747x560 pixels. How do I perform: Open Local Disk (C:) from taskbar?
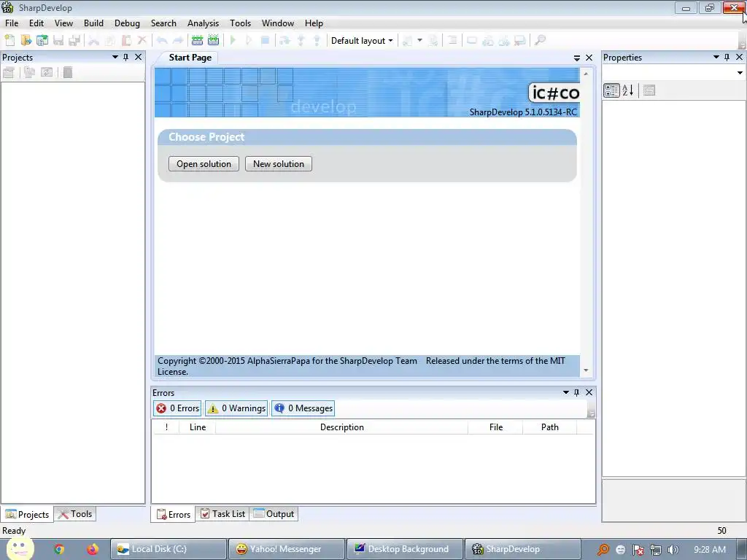[169, 549]
